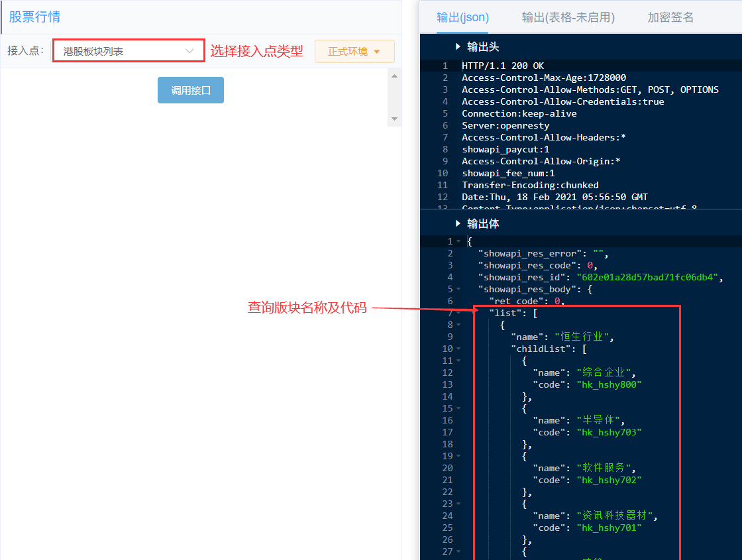The image size is (742, 560).
Task: Click the "hk_hshy702" code value
Action: (x=609, y=480)
